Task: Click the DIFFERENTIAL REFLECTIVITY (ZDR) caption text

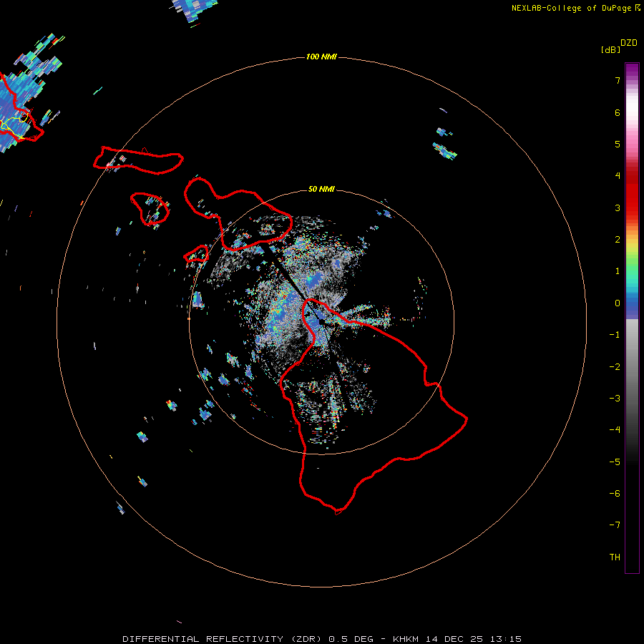Action: click(x=223, y=639)
